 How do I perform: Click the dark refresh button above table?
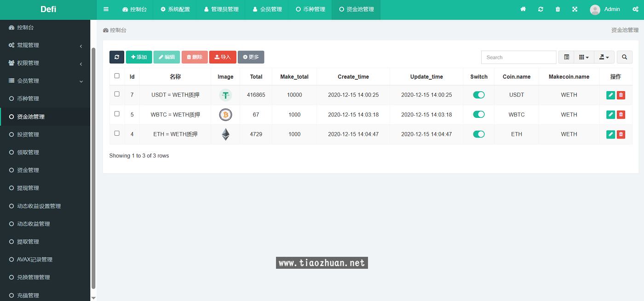tap(117, 57)
